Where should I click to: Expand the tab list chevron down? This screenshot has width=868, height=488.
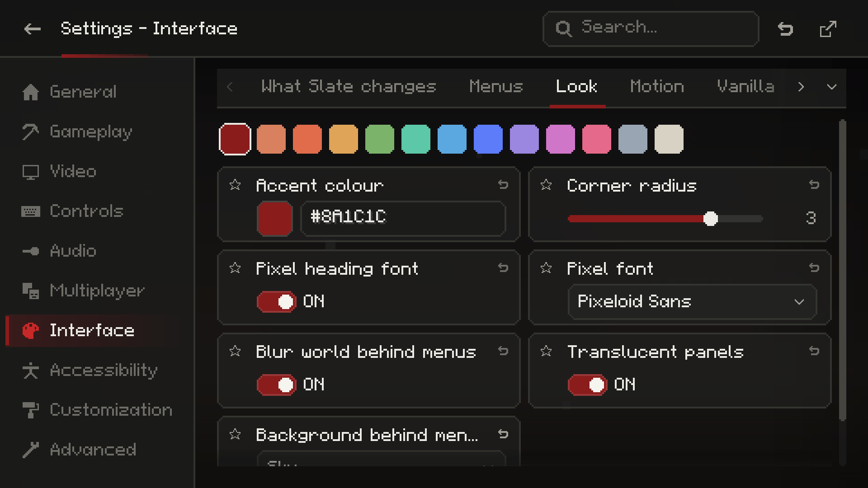tap(832, 87)
